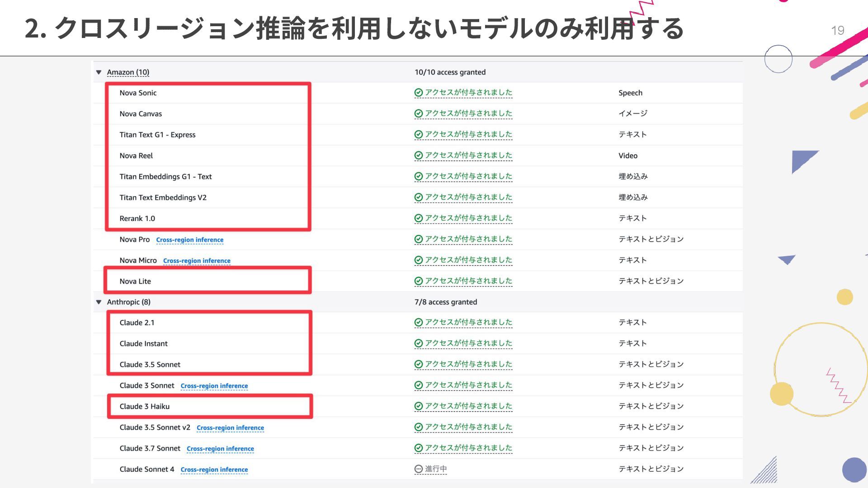Click テキストとビジョン modality for Nova Pro

pos(651,239)
